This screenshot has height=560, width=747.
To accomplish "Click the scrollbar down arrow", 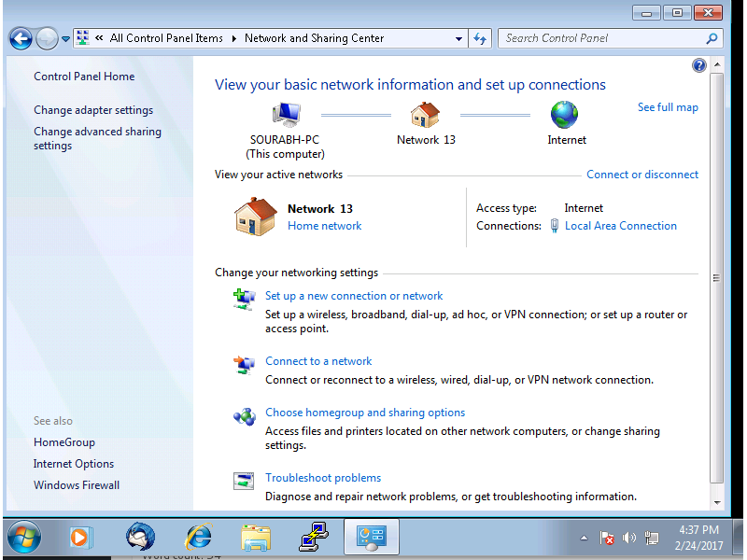I will click(x=717, y=503).
